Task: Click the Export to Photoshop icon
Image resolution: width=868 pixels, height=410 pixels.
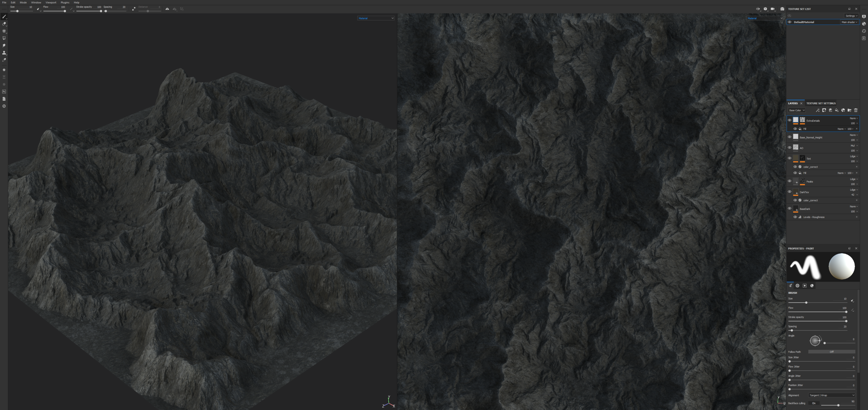Action: point(4,92)
